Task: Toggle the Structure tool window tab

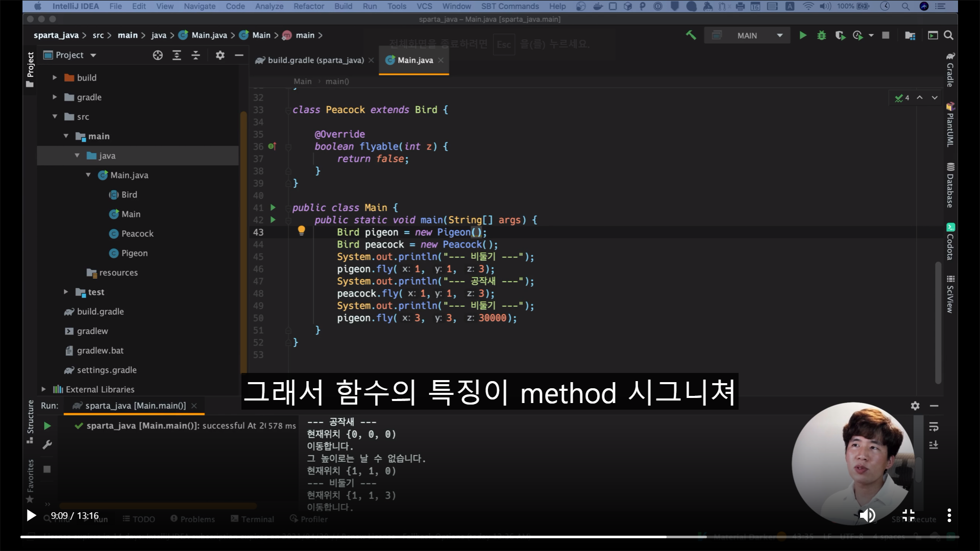Action: click(30, 421)
